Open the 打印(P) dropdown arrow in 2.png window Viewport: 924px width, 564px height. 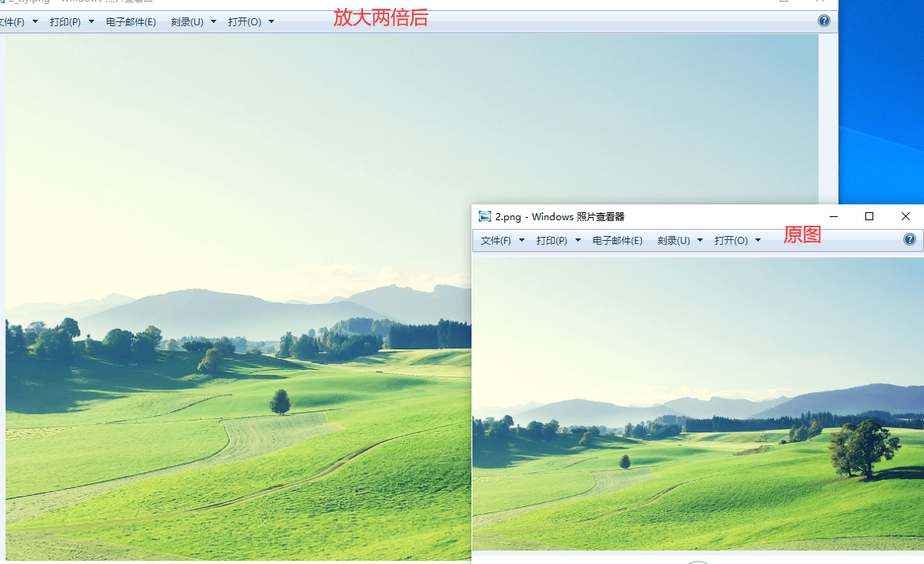pos(578,240)
